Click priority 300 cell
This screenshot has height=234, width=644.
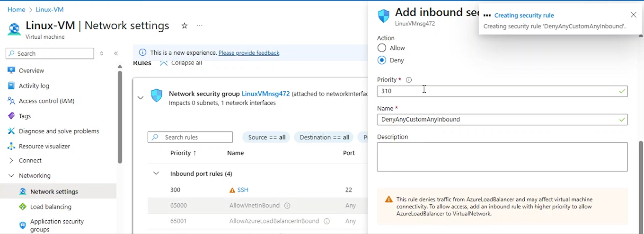pyautogui.click(x=175, y=190)
